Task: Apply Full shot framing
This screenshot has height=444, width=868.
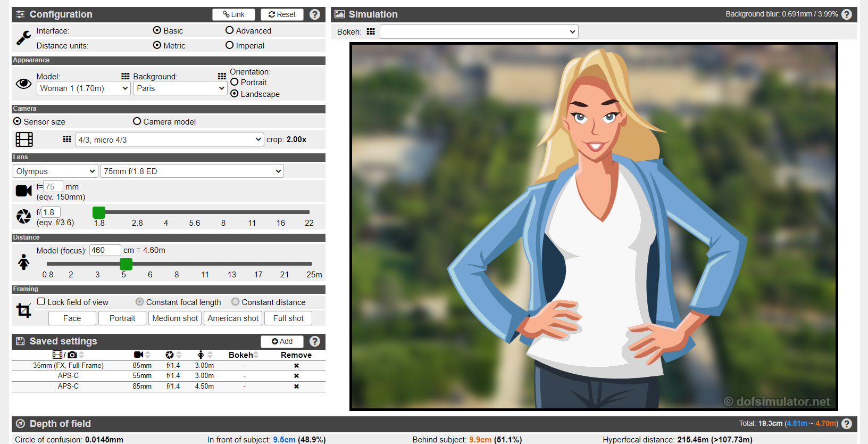Action: pos(288,318)
